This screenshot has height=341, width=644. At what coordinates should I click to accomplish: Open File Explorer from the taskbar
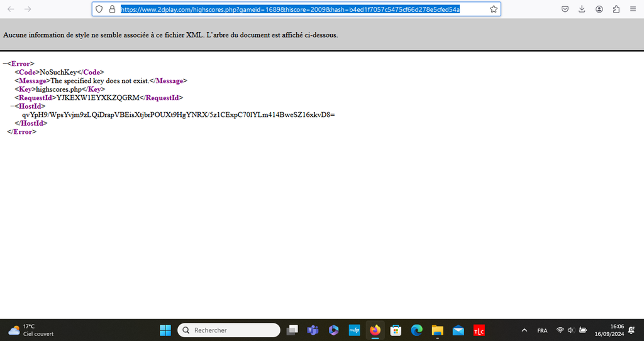point(437,330)
